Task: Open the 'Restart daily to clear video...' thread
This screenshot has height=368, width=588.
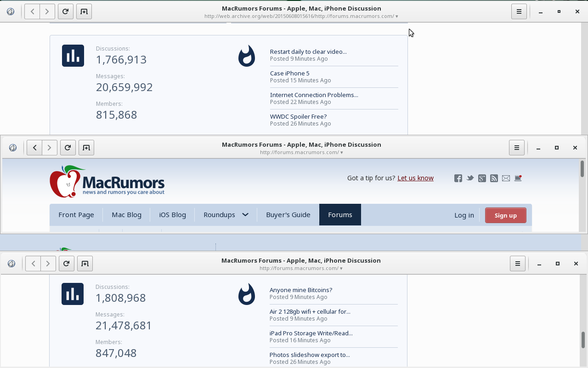Action: (x=308, y=52)
